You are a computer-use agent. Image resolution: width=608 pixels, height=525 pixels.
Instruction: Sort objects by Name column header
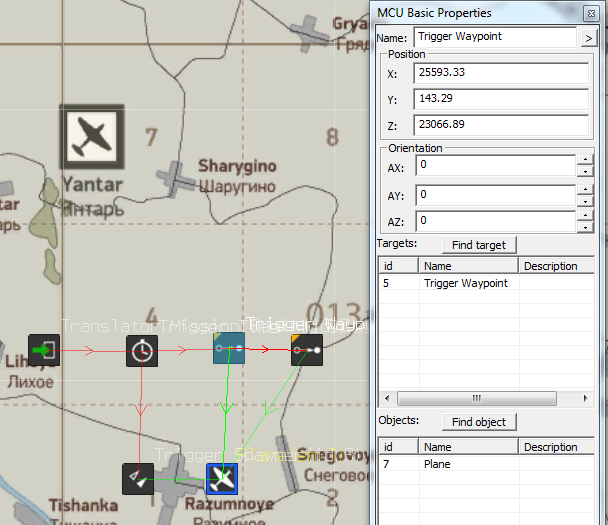point(468,447)
